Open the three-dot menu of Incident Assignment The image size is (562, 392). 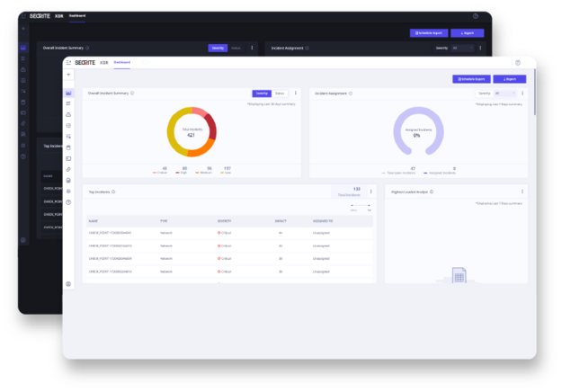[522, 93]
